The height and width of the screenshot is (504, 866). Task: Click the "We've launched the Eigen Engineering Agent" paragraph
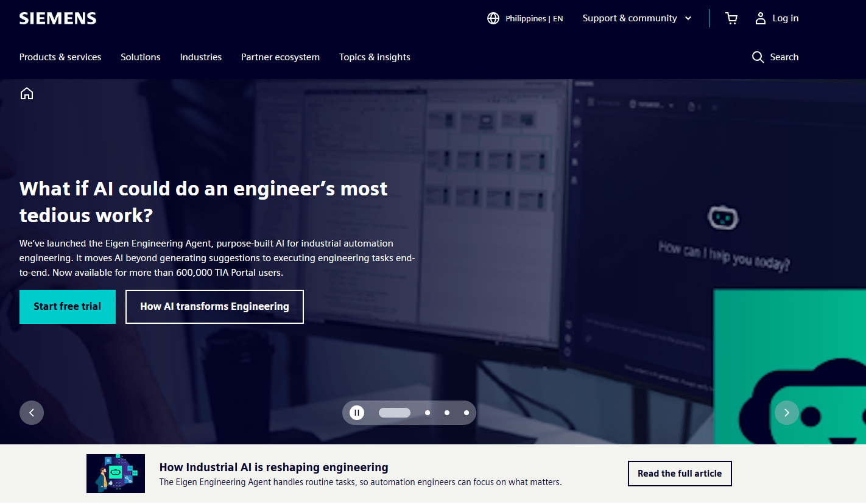point(217,258)
